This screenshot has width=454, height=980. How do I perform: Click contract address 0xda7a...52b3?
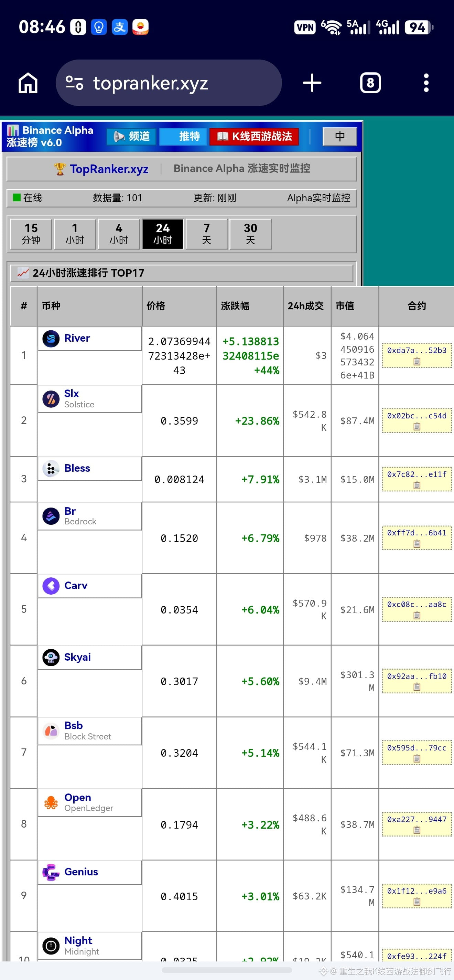tap(417, 350)
